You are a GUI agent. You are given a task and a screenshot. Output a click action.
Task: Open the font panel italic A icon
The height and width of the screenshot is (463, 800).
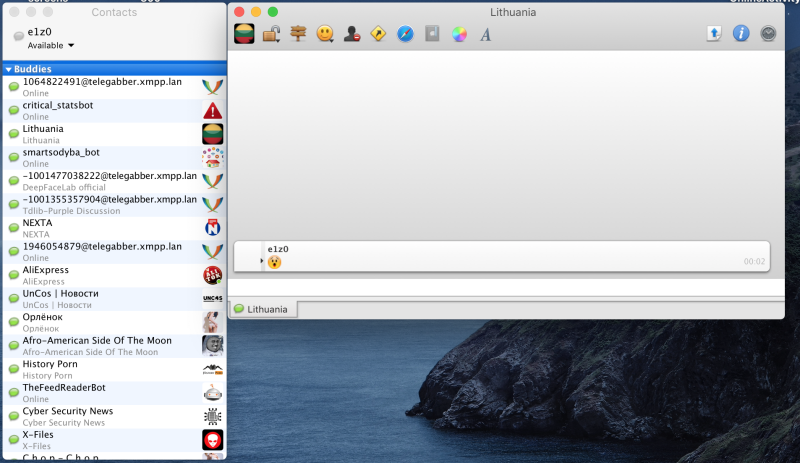click(x=485, y=34)
